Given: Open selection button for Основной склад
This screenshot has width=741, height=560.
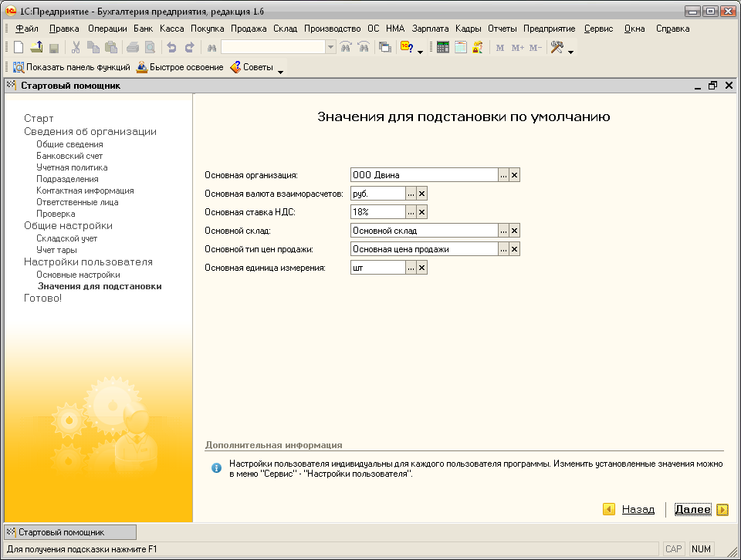Looking at the screenshot, I should point(504,231).
